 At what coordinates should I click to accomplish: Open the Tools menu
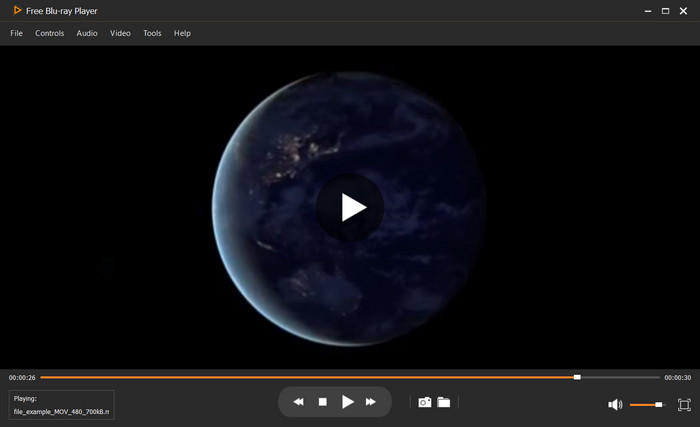click(x=152, y=33)
